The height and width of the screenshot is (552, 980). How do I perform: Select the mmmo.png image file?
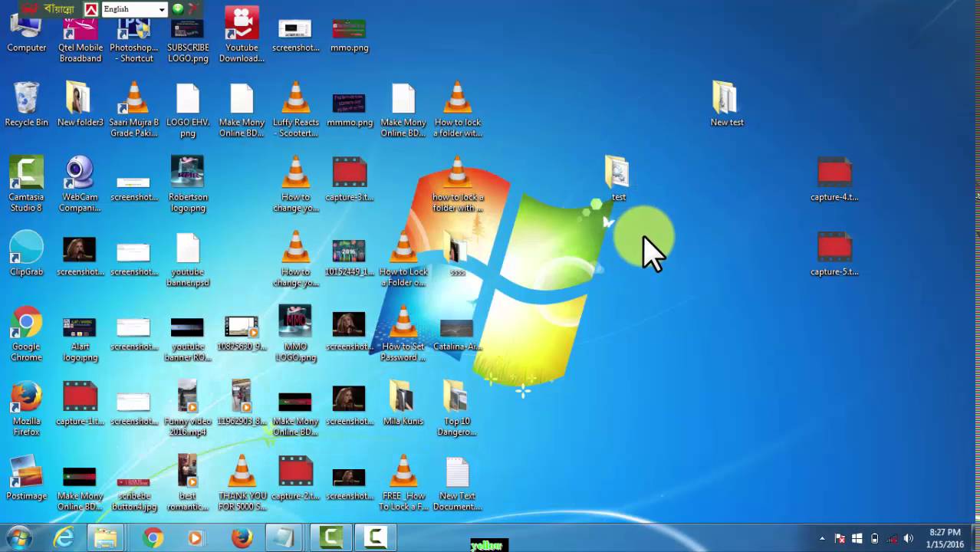pos(349,110)
